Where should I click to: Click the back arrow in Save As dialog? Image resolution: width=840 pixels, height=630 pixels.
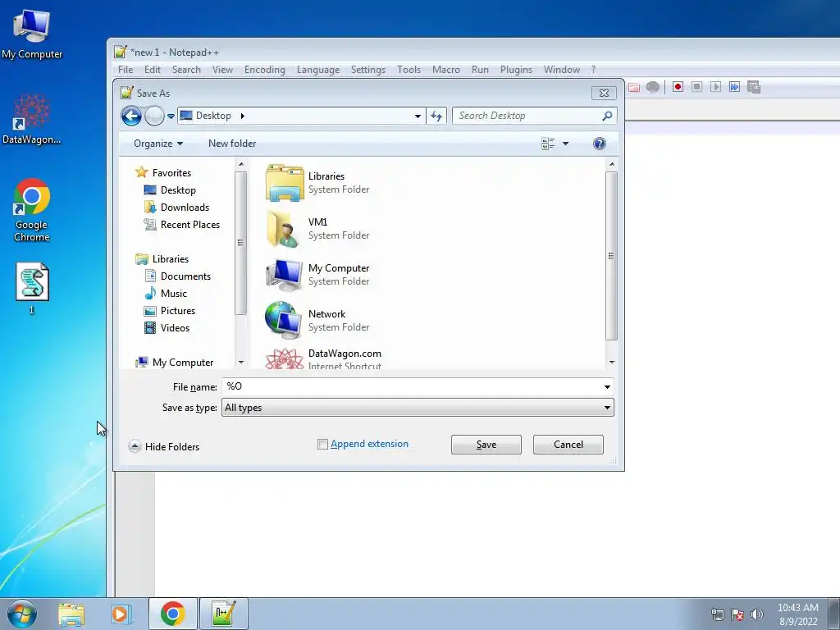[131, 116]
